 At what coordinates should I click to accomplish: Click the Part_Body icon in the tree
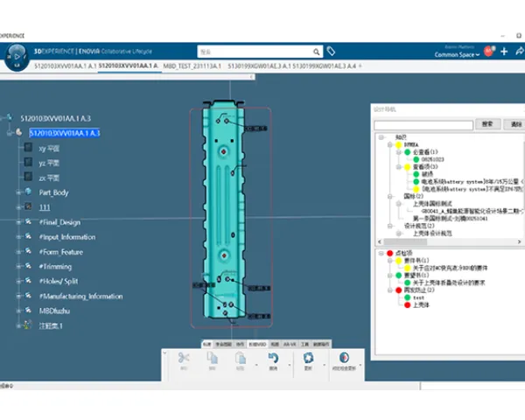[x=28, y=192]
